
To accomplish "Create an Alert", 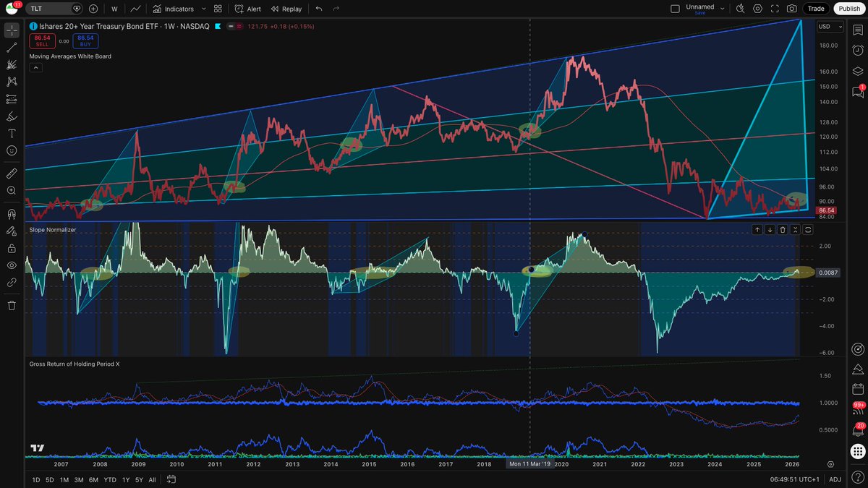I will point(248,9).
